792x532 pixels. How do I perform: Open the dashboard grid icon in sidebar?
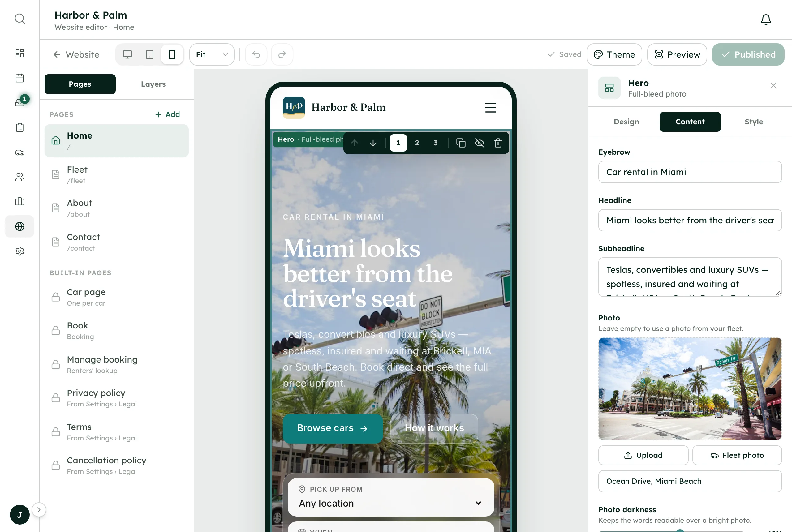pyautogui.click(x=20, y=53)
